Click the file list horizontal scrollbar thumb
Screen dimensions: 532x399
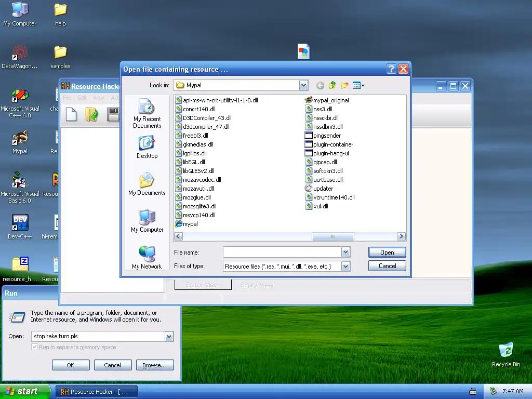tap(333, 236)
